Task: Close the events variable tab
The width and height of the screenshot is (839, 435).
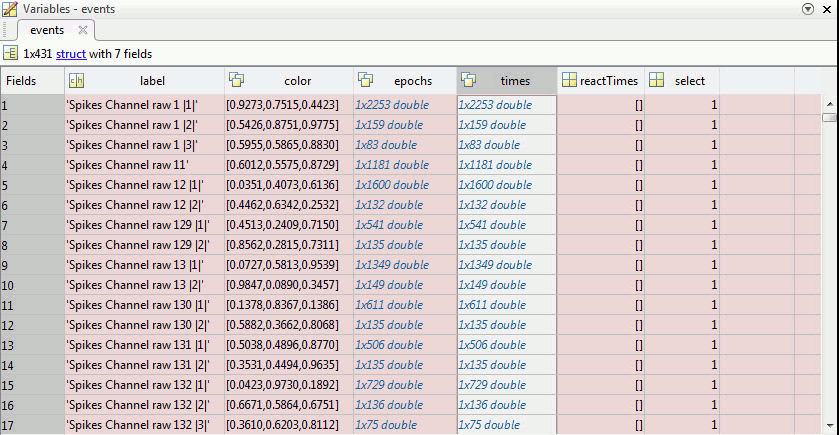Action: pos(83,30)
